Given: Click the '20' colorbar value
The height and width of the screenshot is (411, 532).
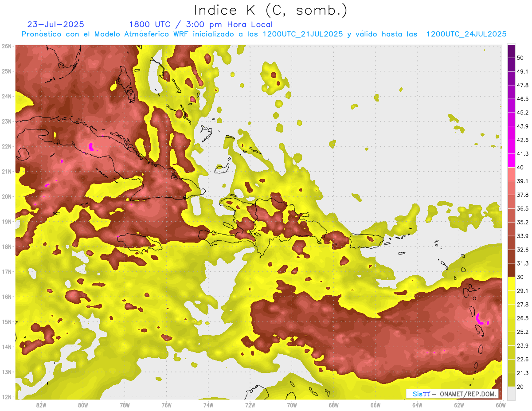Looking at the screenshot, I should tap(521, 387).
